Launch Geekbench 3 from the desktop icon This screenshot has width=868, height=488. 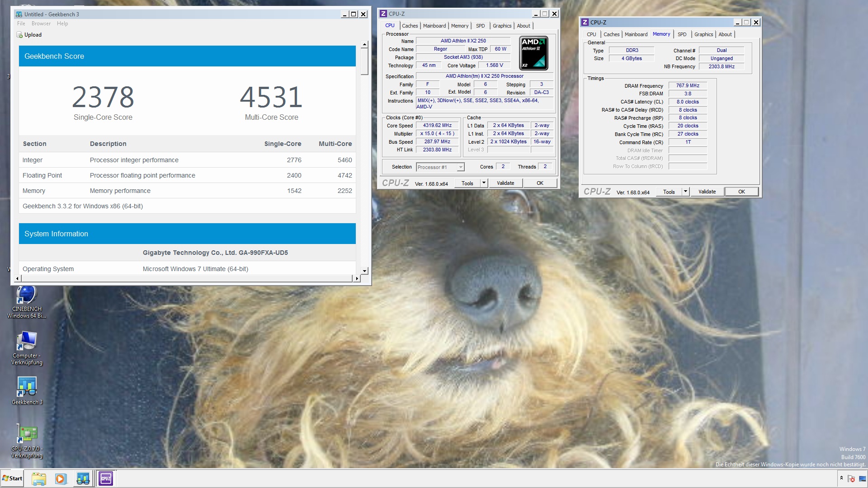click(x=27, y=391)
